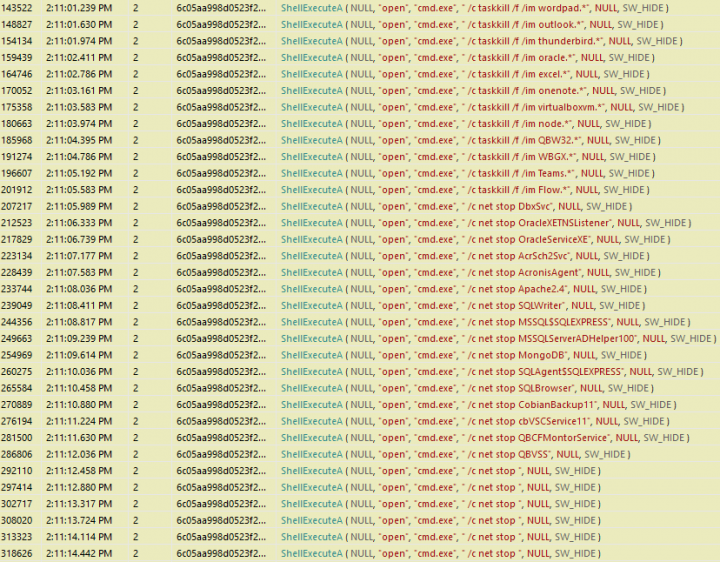Screen dimensions: 720x562
Task: Click timestamp 2:11:07.583 PM
Action: pos(79,272)
